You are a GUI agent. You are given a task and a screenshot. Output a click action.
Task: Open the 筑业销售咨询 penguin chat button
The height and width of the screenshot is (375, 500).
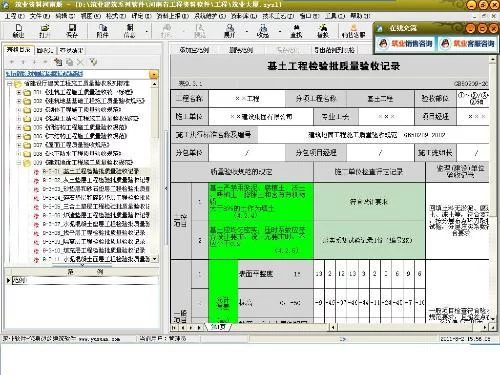[x=405, y=44]
